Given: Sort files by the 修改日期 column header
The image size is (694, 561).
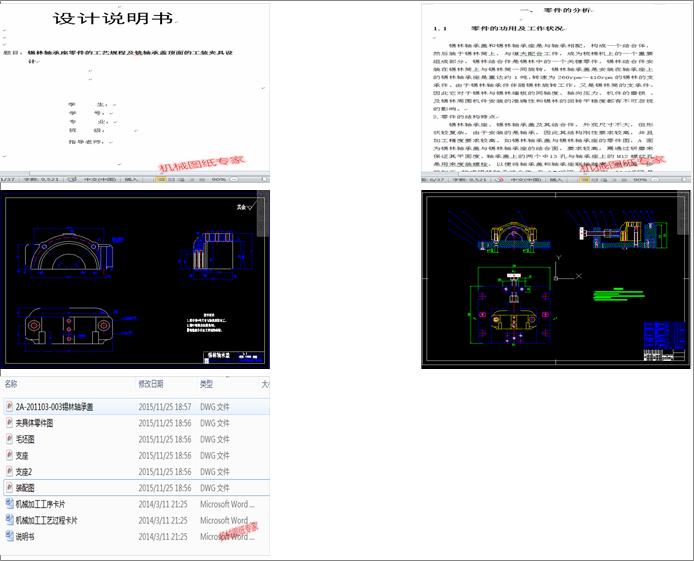Looking at the screenshot, I should pyautogui.click(x=151, y=384).
